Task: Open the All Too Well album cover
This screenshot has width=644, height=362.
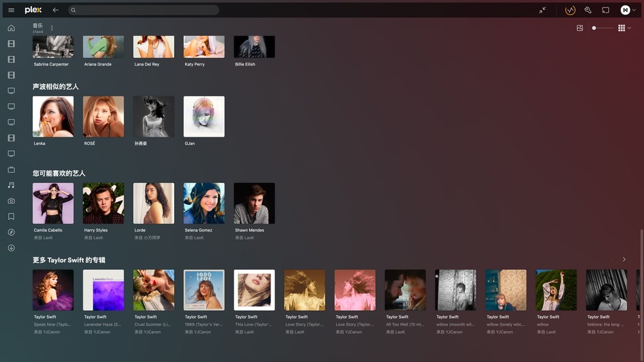Action: pos(405,290)
